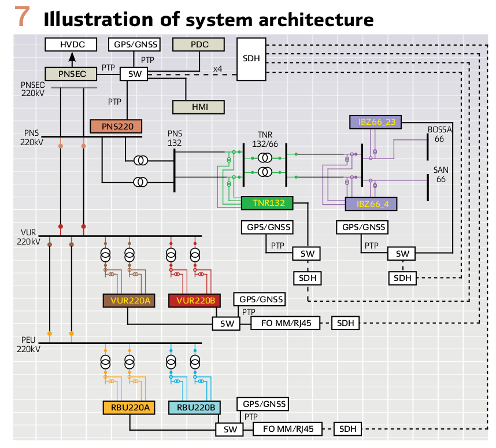Select the HMI box
Screen dimensions: 496x448
coord(198,107)
